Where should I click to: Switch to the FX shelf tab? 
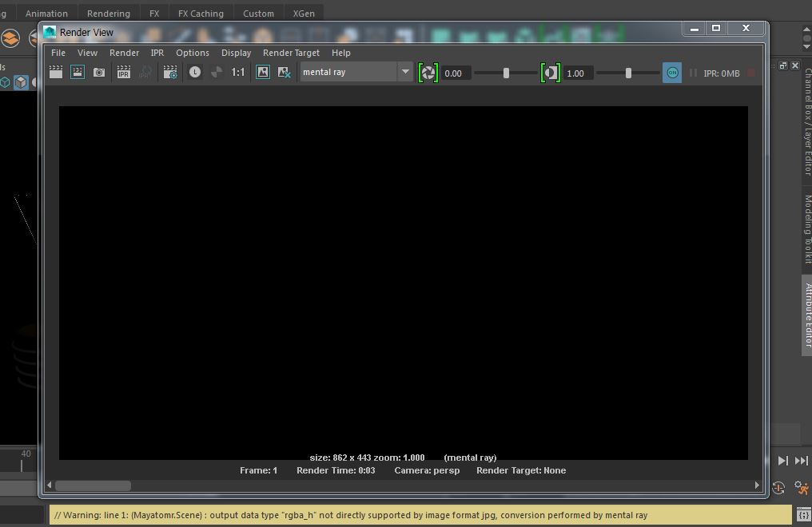click(x=154, y=14)
